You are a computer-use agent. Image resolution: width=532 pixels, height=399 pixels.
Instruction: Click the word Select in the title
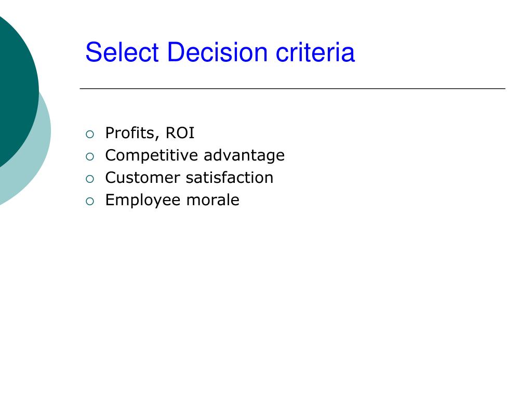tap(122, 52)
